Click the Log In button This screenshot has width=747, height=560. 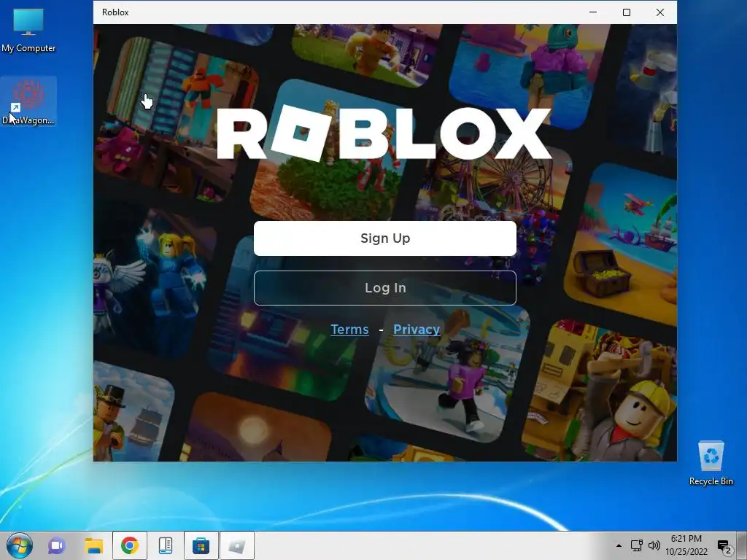click(x=385, y=287)
